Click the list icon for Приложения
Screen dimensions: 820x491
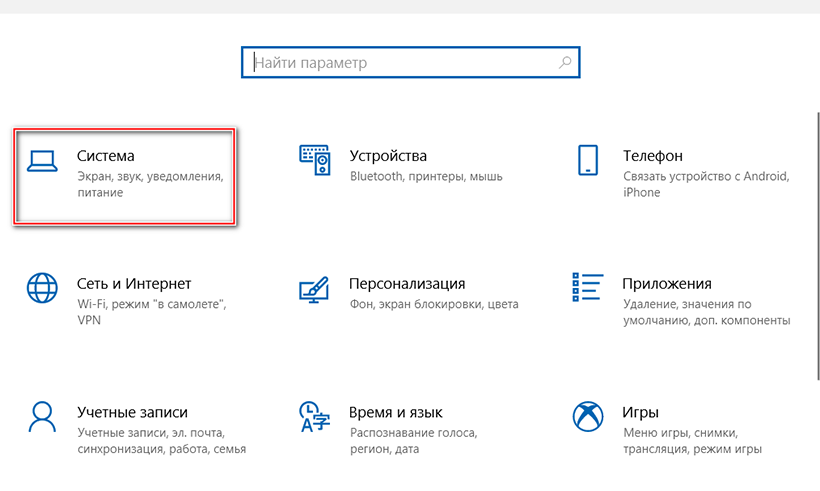click(x=587, y=288)
